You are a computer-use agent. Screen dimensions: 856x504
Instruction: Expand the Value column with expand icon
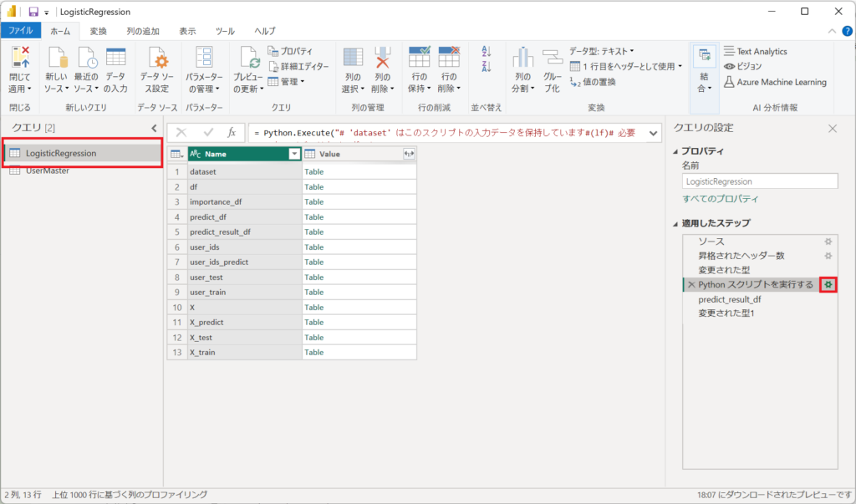tap(408, 154)
